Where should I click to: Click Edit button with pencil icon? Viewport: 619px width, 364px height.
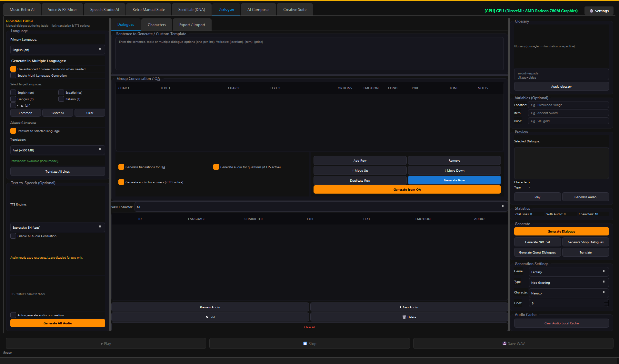(210, 317)
